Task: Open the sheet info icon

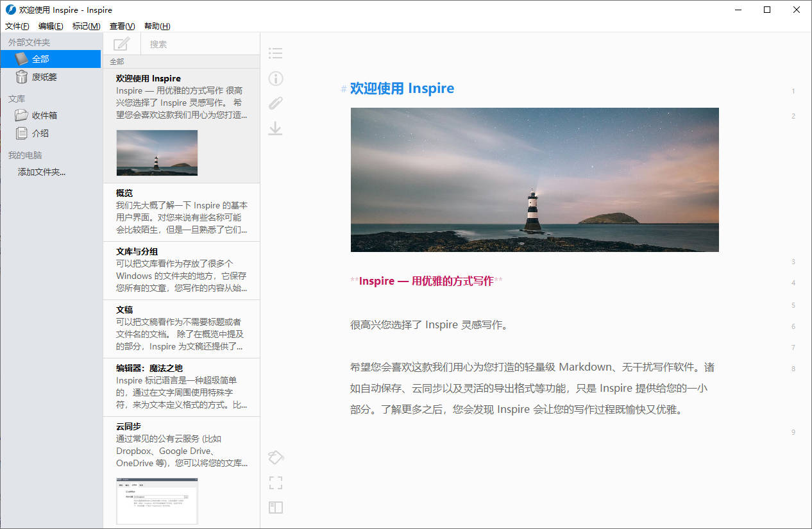Action: (275, 78)
